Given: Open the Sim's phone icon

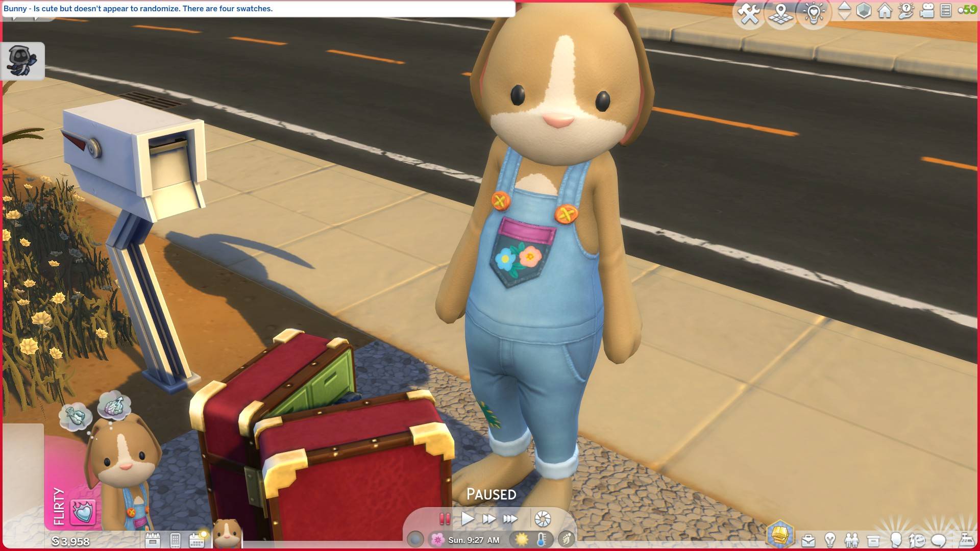Looking at the screenshot, I should [x=175, y=540].
